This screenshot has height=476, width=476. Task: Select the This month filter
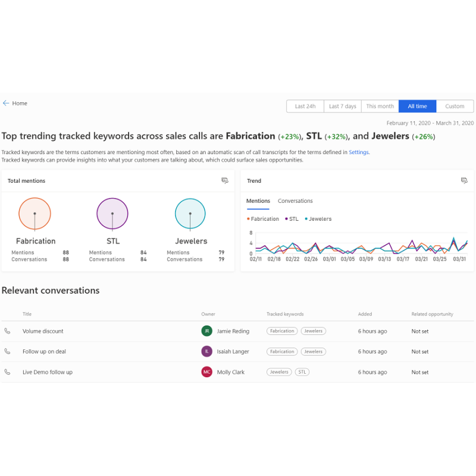[x=380, y=107]
